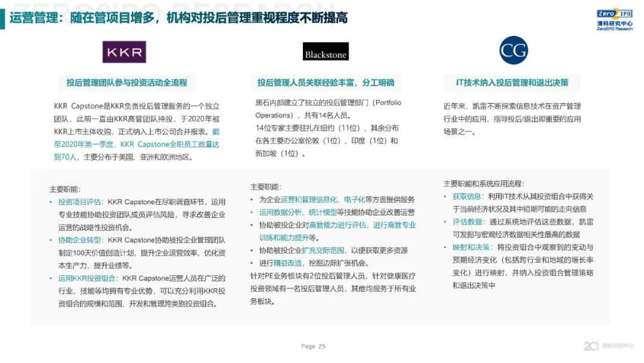644x363 pixels.
Task: Click the Page 25 footer number
Action: [313, 346]
